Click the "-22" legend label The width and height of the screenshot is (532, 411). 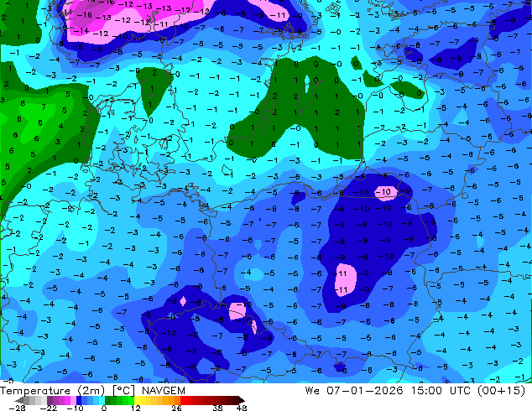(x=48, y=408)
